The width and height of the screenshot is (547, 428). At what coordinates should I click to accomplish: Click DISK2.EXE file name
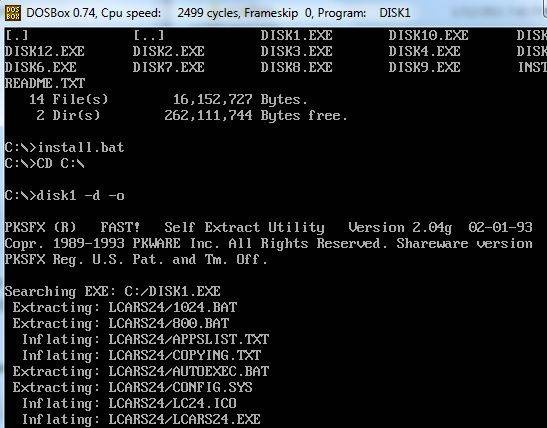[x=168, y=52]
